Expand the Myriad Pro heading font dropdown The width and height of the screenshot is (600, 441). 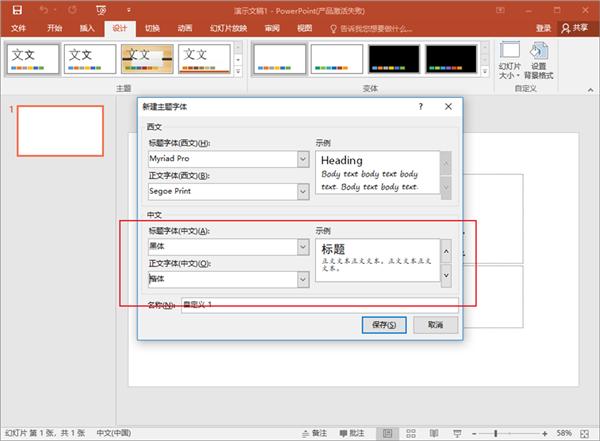(x=303, y=159)
